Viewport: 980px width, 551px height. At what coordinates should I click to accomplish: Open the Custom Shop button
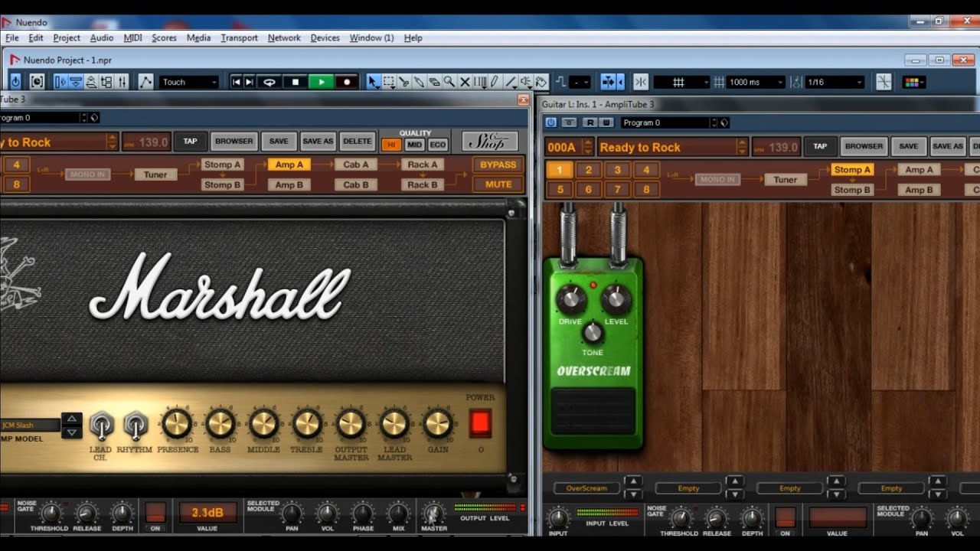pyautogui.click(x=490, y=142)
